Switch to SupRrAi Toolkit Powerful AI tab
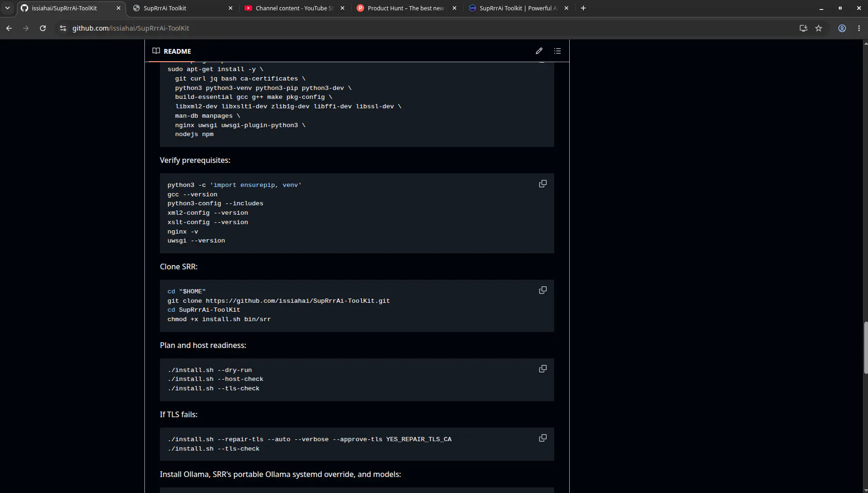868x493 pixels. [x=518, y=8]
